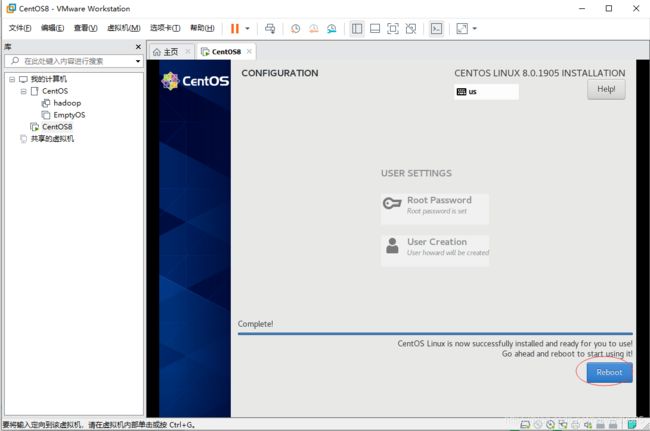Open the stretch display dropdown arrow
The height and width of the screenshot is (431, 650).
(475, 29)
